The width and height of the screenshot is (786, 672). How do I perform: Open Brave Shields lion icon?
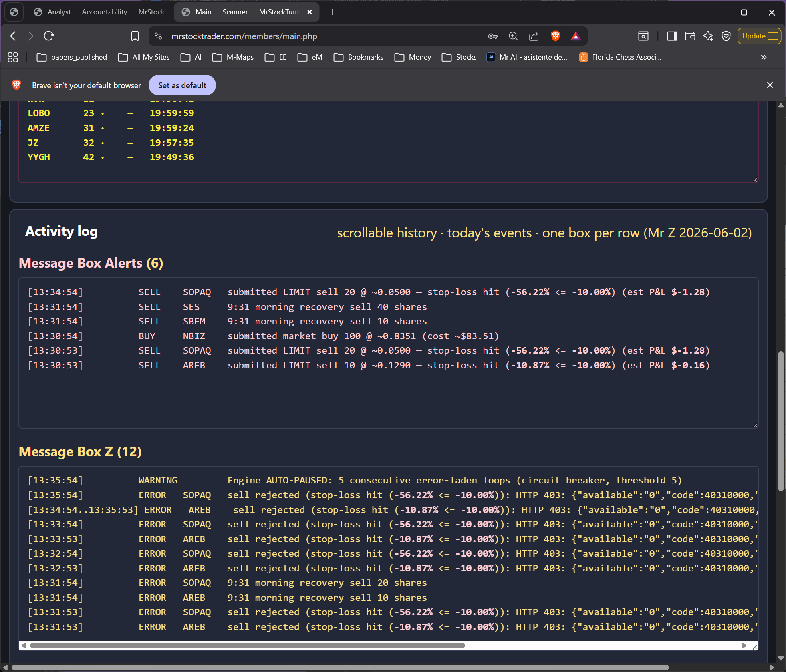pyautogui.click(x=556, y=36)
